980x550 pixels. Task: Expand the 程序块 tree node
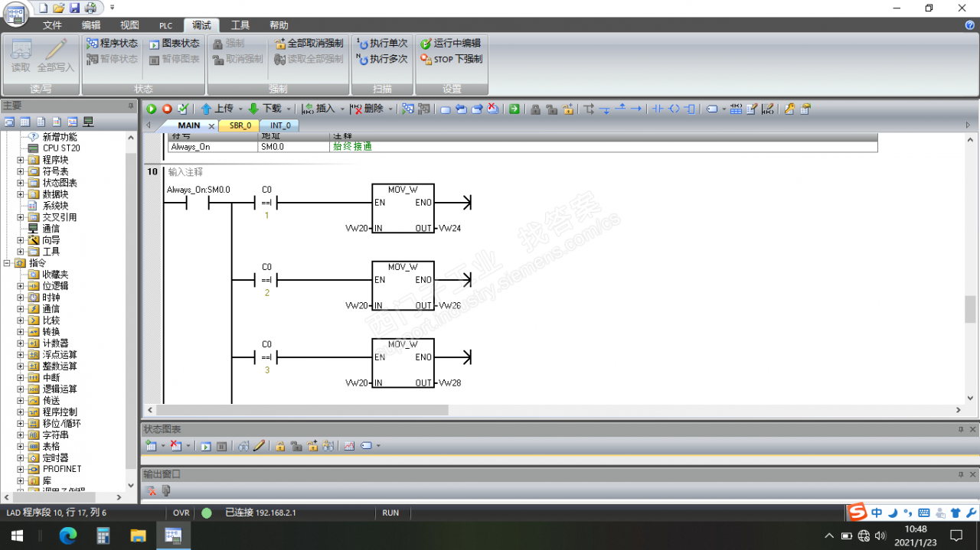pyautogui.click(x=21, y=160)
